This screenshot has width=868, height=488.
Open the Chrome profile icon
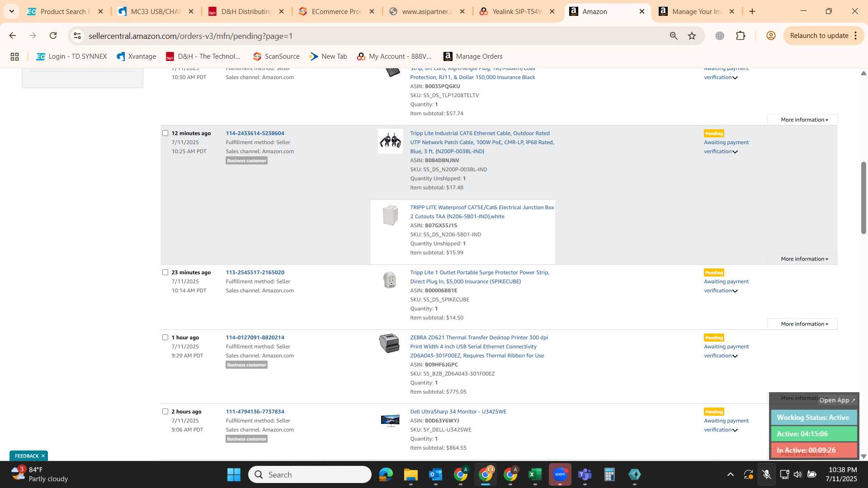click(771, 36)
